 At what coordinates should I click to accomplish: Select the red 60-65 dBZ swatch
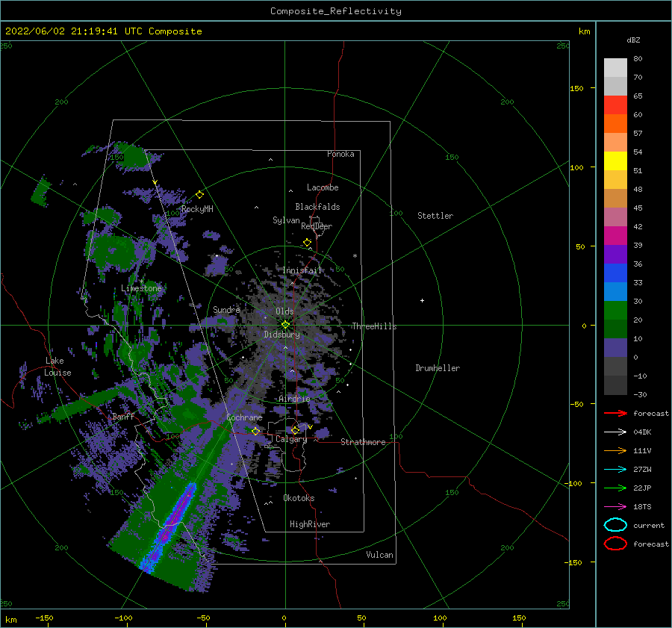pos(615,105)
